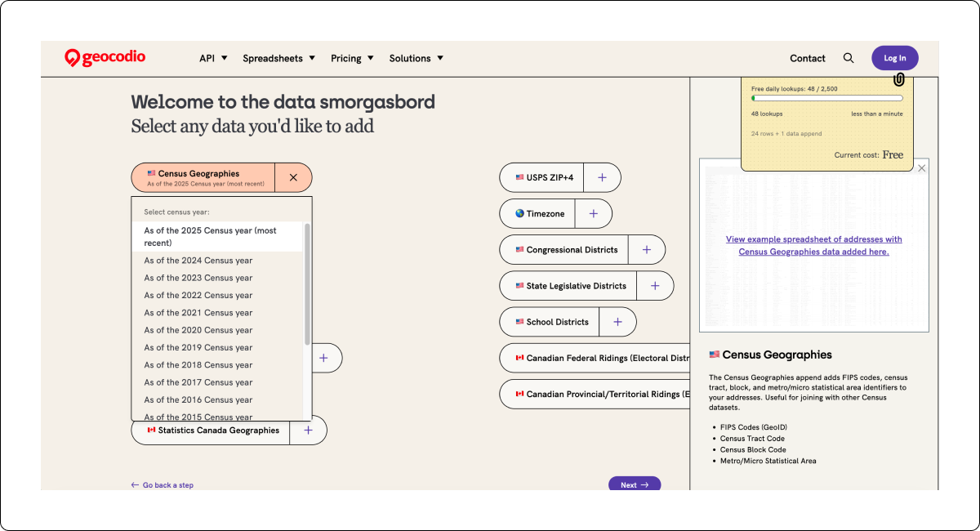Click the 'Census Tract Code' bullet
The height and width of the screenshot is (531, 980).
point(752,439)
